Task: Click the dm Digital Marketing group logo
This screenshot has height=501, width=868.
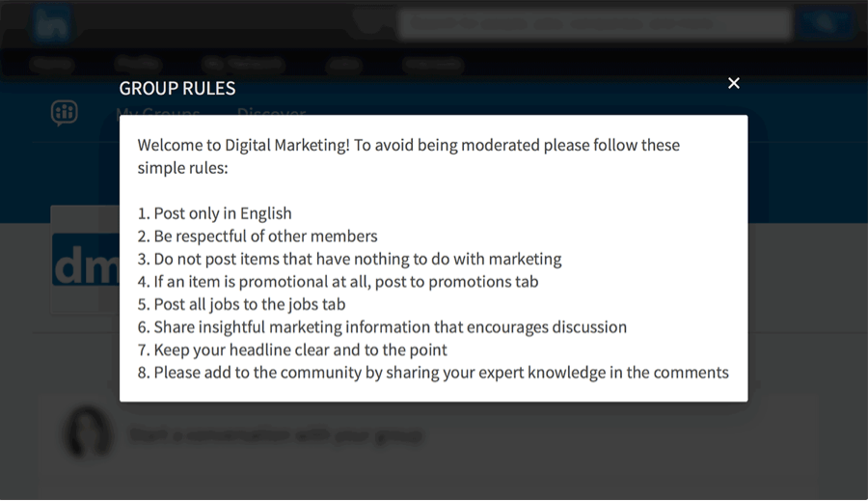Action: (86, 260)
